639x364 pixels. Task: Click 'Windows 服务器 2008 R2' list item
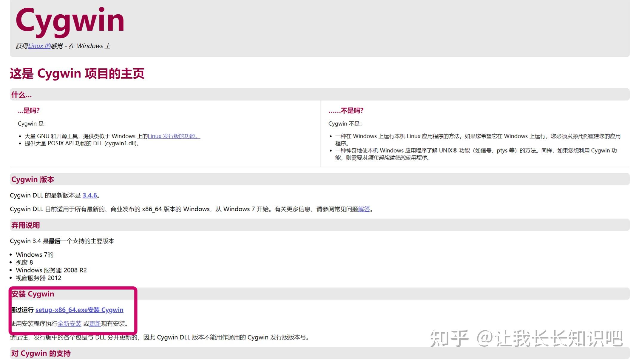[x=51, y=270]
